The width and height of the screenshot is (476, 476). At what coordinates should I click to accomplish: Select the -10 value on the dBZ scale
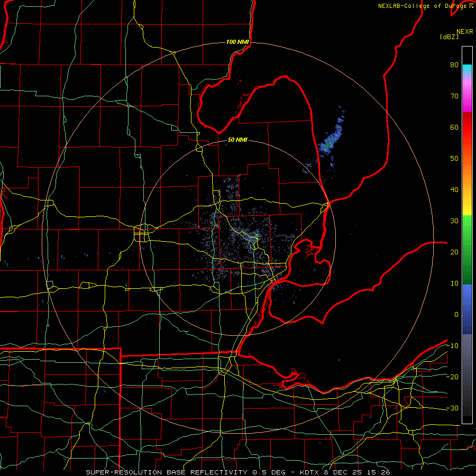452,346
